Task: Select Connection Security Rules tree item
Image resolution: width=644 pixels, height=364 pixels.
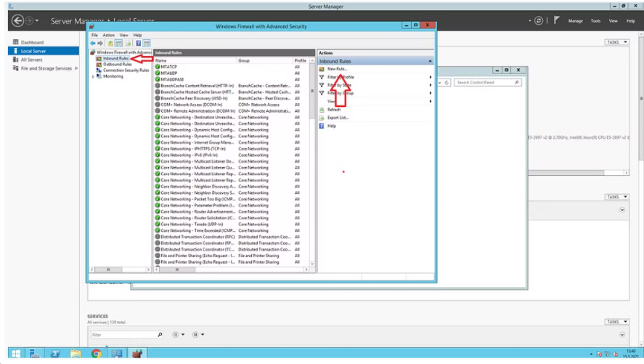Action: (126, 70)
